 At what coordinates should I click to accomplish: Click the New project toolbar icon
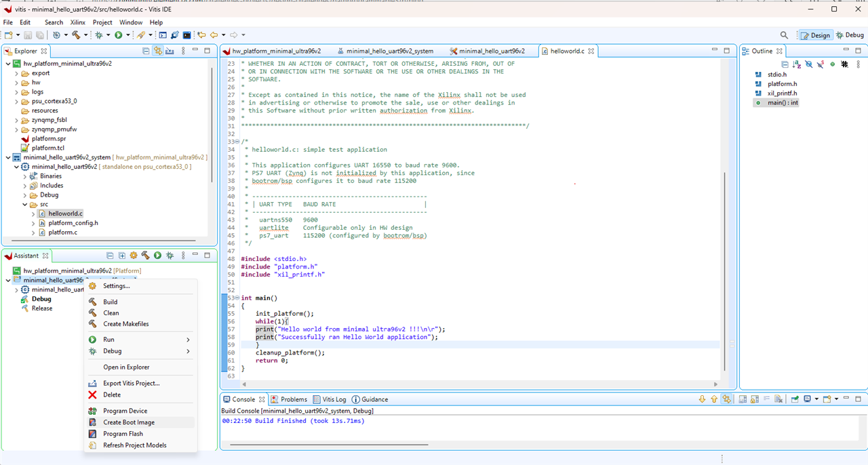click(x=7, y=35)
